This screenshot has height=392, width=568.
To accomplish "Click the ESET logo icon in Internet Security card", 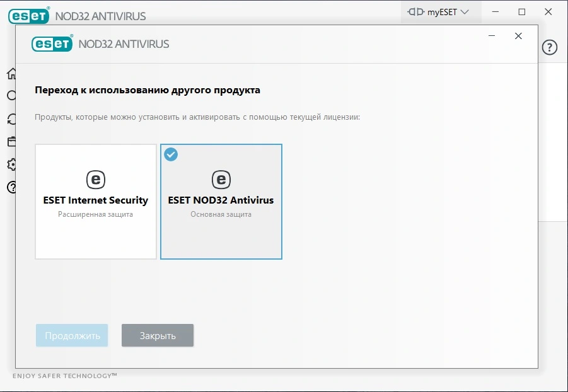I will click(96, 180).
